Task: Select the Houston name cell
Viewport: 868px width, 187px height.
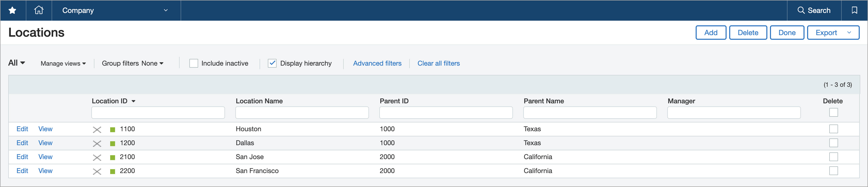Action: [248, 129]
